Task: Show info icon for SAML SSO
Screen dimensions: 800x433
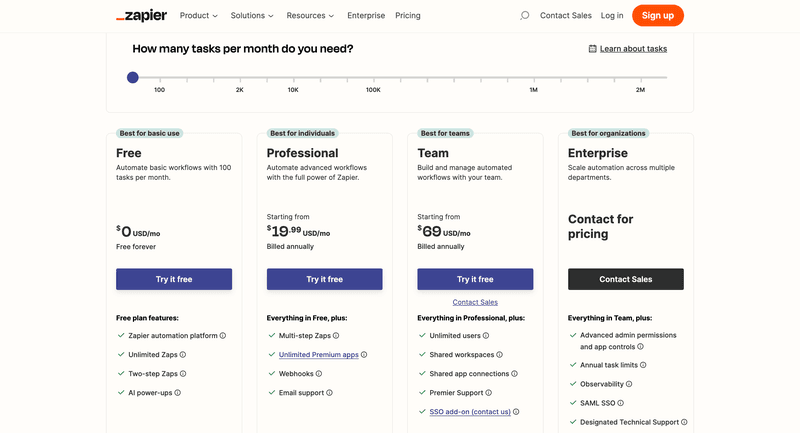Action: [x=620, y=403]
